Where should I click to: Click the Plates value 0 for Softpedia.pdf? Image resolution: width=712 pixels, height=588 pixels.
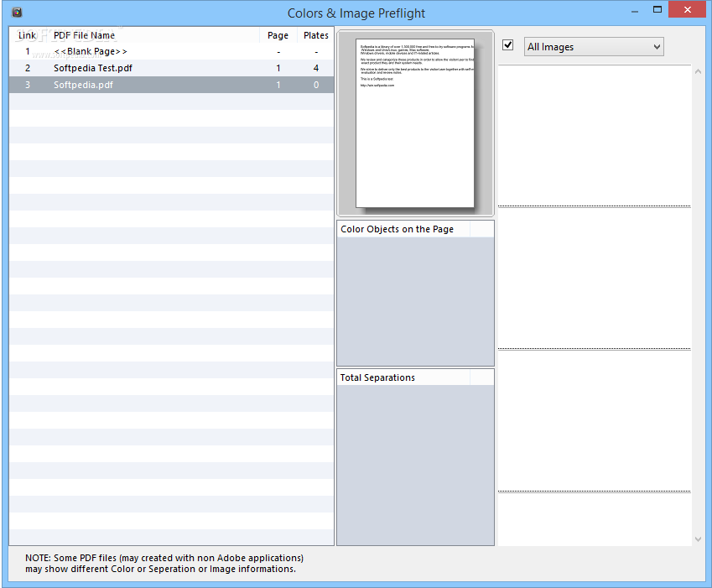316,85
